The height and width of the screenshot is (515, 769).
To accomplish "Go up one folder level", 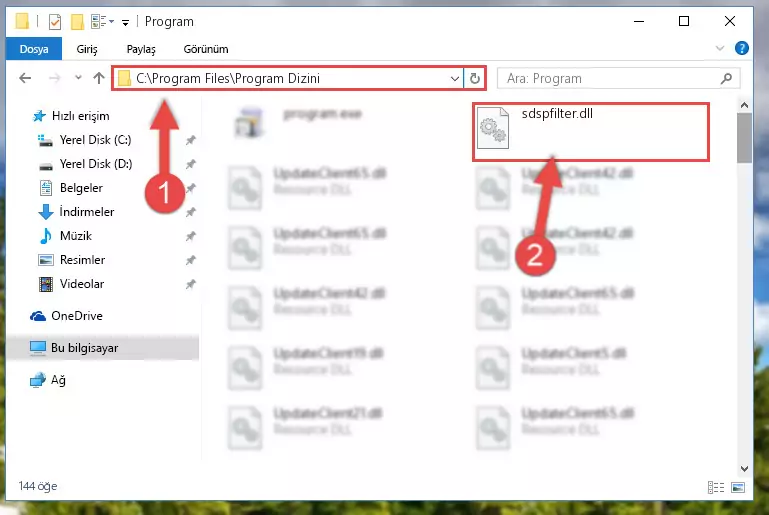I will click(99, 78).
